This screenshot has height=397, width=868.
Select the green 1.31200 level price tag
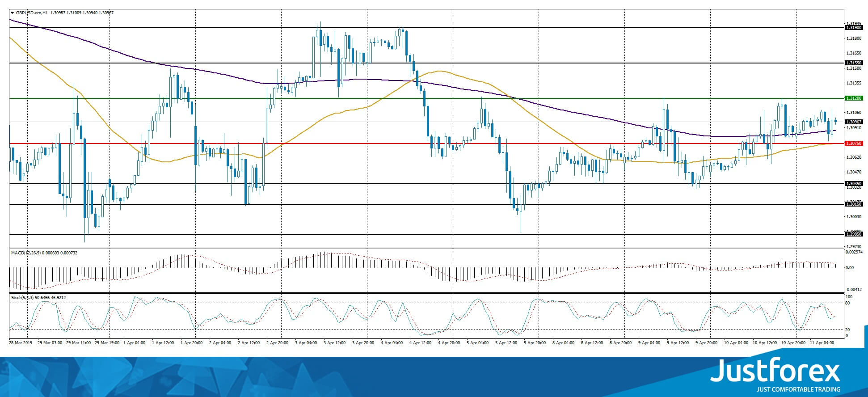pyautogui.click(x=854, y=98)
